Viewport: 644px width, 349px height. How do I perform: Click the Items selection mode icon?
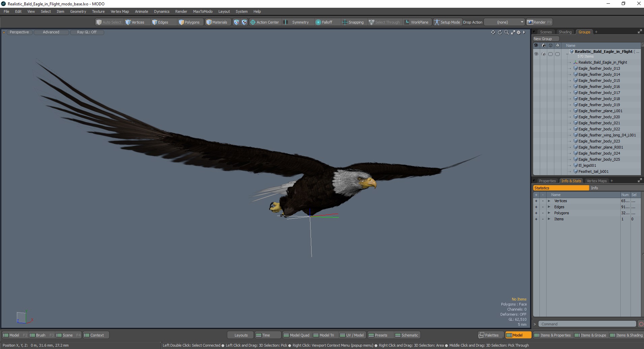tap(236, 22)
